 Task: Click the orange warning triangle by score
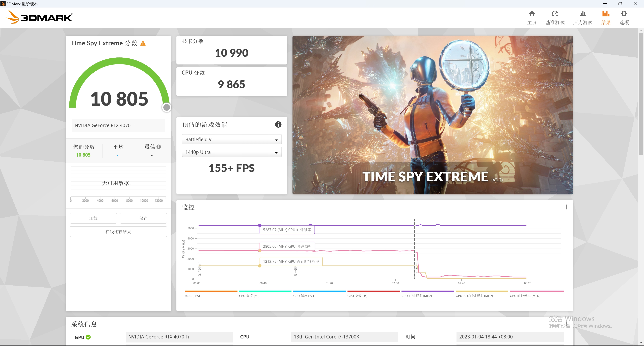143,43
